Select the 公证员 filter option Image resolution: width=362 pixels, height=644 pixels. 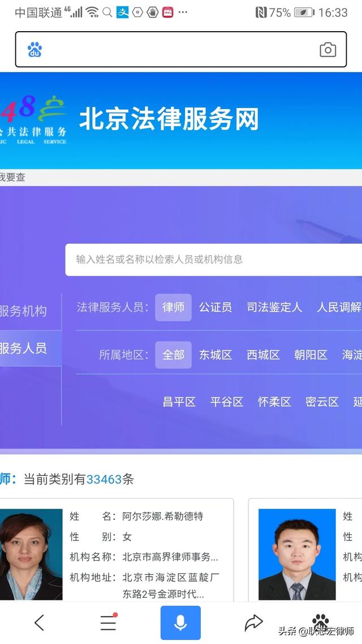(215, 307)
